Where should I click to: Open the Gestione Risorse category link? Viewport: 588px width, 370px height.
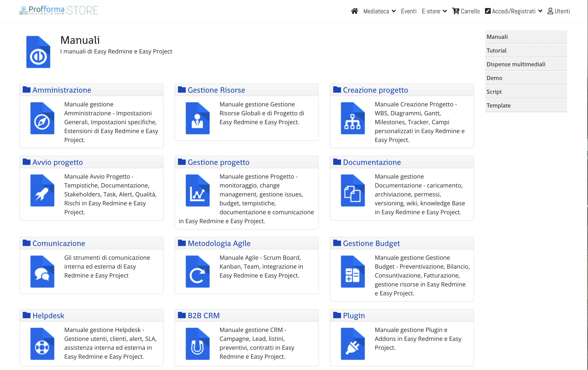216,90
